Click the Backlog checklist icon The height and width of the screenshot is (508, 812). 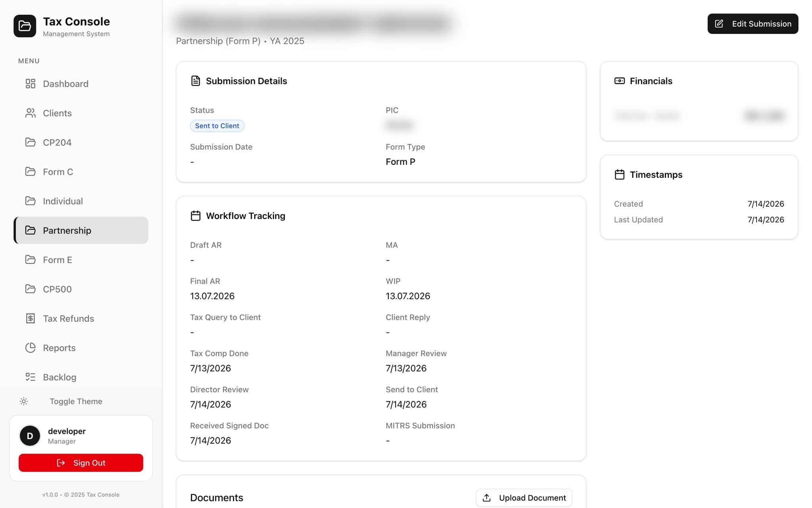tap(31, 377)
